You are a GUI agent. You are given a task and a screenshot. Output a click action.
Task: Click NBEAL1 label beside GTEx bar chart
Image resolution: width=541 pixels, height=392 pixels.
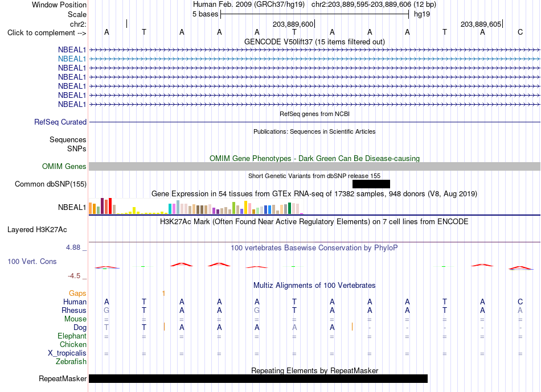(72, 208)
